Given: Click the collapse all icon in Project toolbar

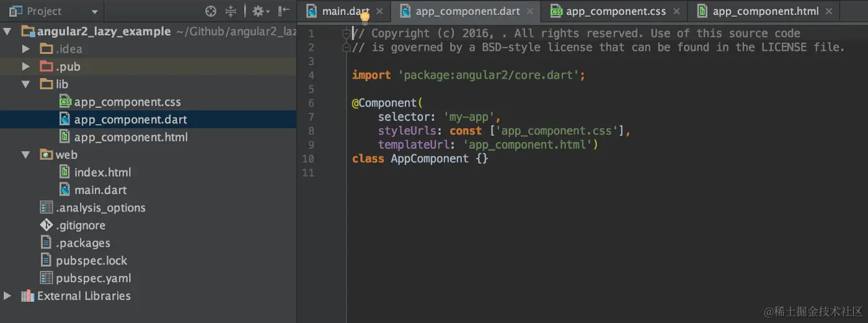Looking at the screenshot, I should pyautogui.click(x=231, y=11).
